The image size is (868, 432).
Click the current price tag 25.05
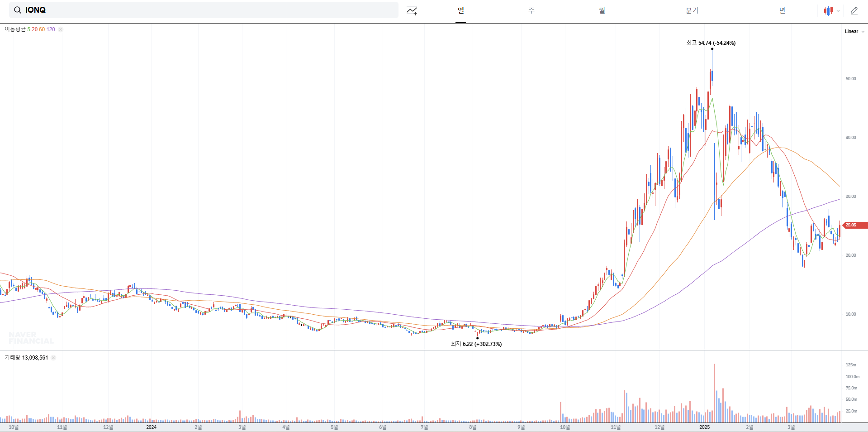pos(854,225)
